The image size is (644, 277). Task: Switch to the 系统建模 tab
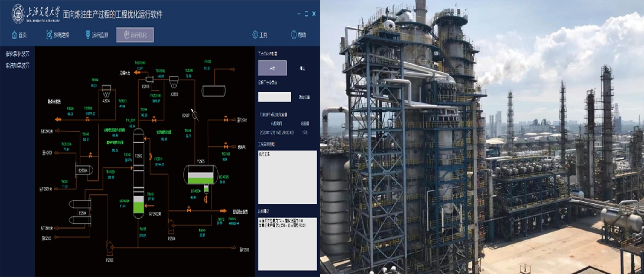click(x=58, y=35)
